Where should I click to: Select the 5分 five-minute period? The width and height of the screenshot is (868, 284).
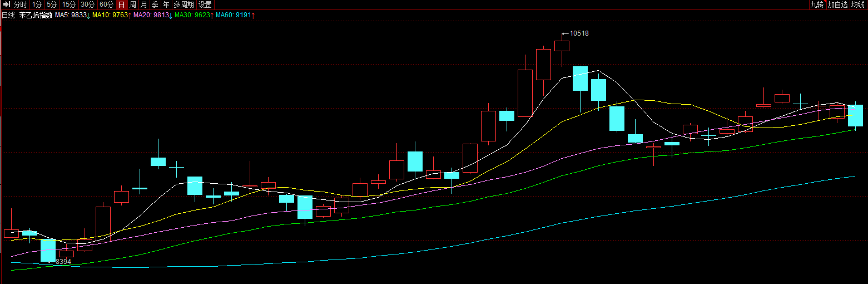(x=52, y=4)
